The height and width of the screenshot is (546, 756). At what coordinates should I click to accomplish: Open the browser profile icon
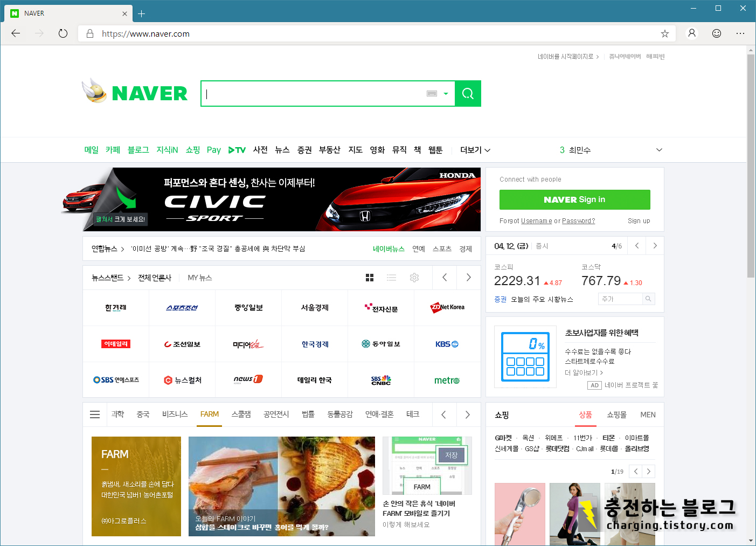click(692, 33)
